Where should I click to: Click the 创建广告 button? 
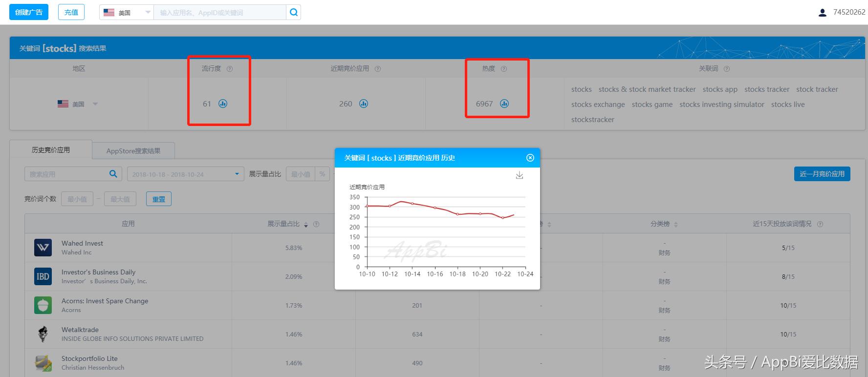click(x=29, y=12)
